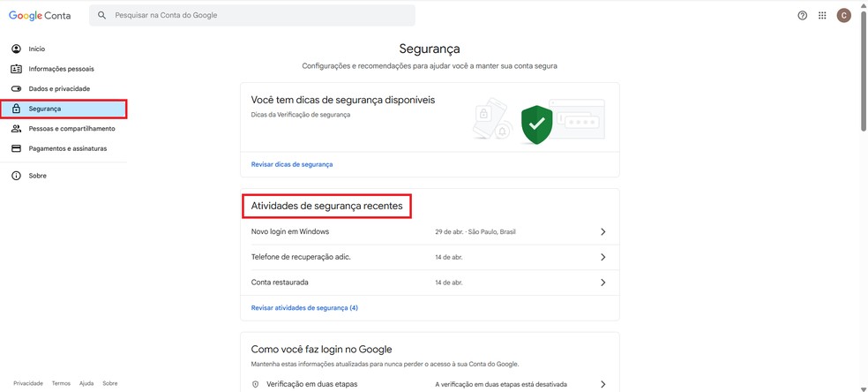Click the Dados e privacidade toggle icon
The height and width of the screenshot is (392, 868).
coord(16,89)
